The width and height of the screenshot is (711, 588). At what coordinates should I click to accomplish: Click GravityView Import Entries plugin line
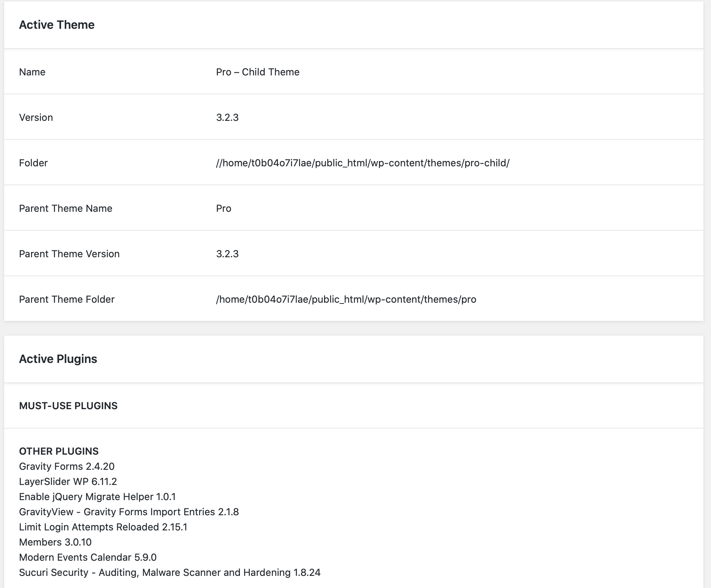(129, 512)
